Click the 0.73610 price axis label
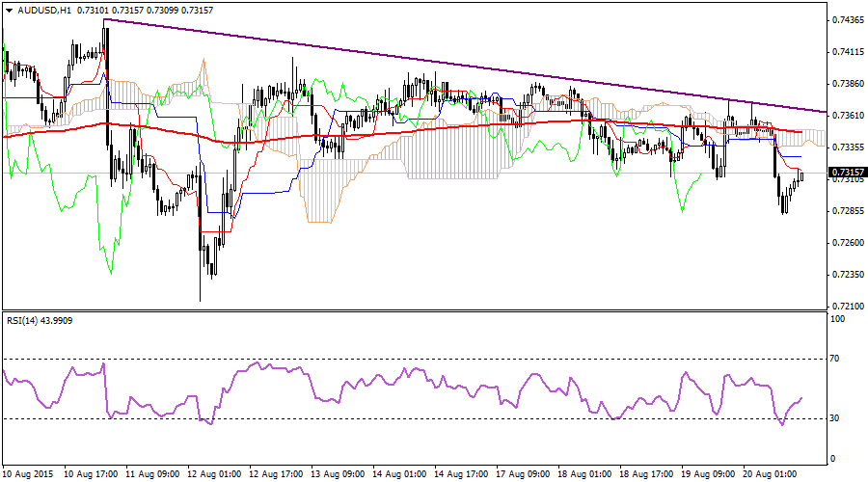Image resolution: width=868 pixels, height=482 pixels. 845,116
